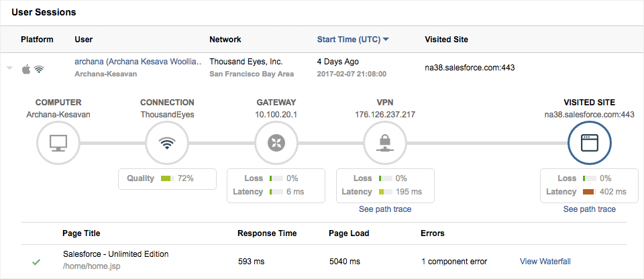The width and height of the screenshot is (644, 279).
Task: Click the Apple platform icon
Action: tap(27, 68)
